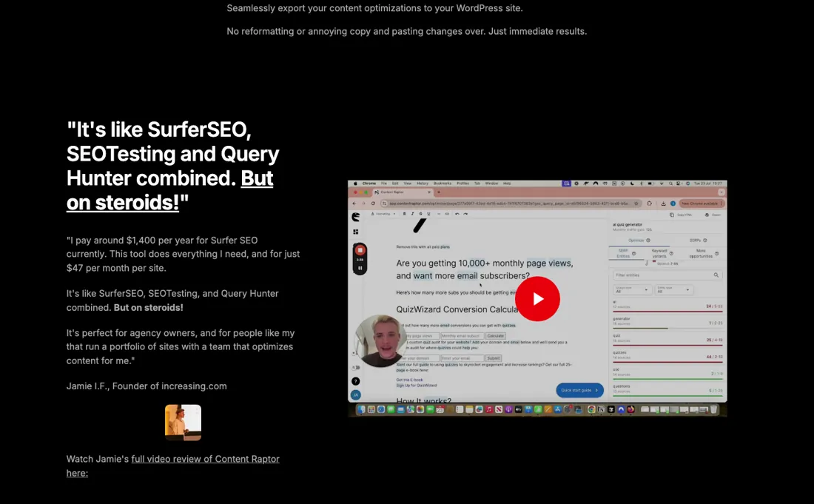Screen dimensions: 814x504
Task: Open the dashboard grid icon in the video sidebar
Action: point(356,232)
